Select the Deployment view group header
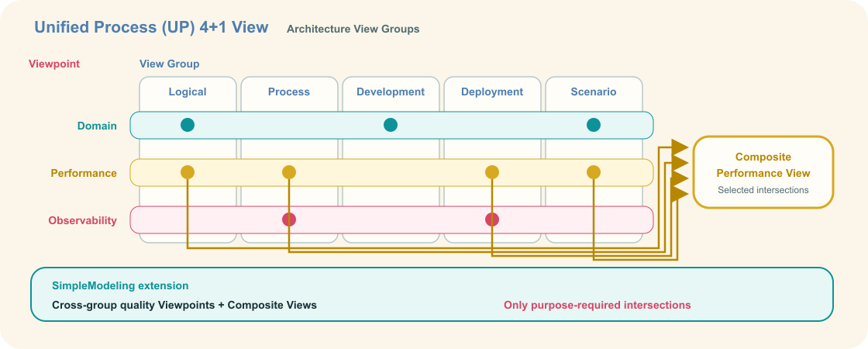Screen dimensions: 868x349 (492, 92)
